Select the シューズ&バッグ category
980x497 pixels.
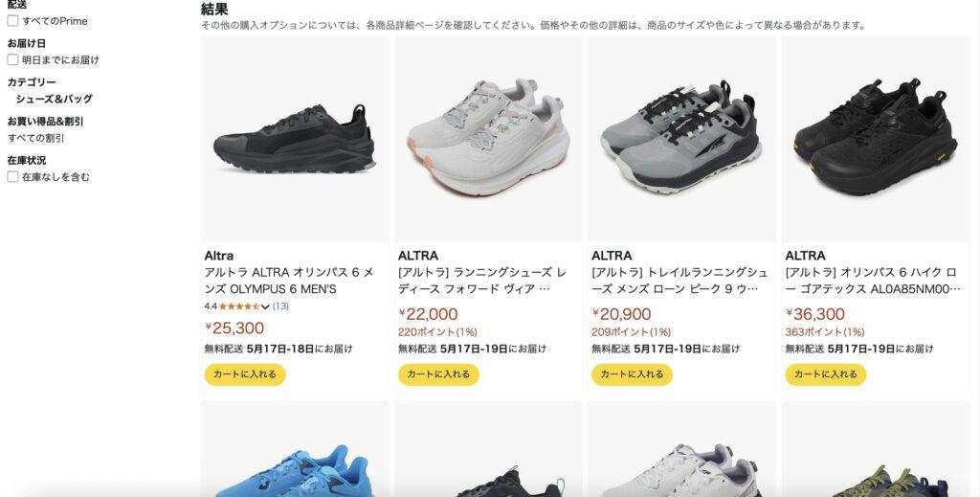tap(54, 99)
